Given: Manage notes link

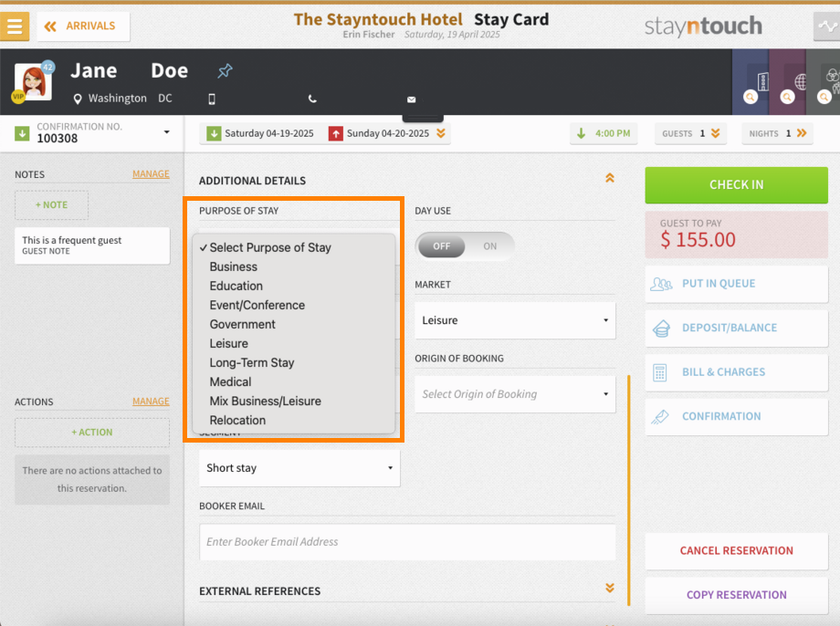Looking at the screenshot, I should pos(151,174).
